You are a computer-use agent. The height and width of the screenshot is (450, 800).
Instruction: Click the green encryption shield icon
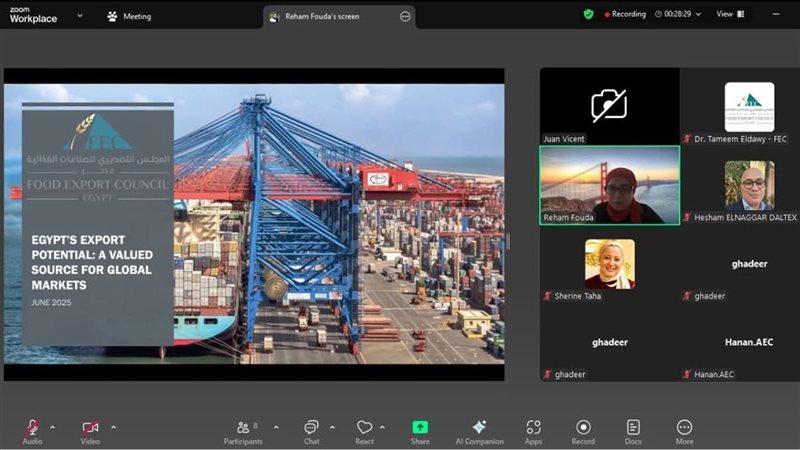point(588,14)
